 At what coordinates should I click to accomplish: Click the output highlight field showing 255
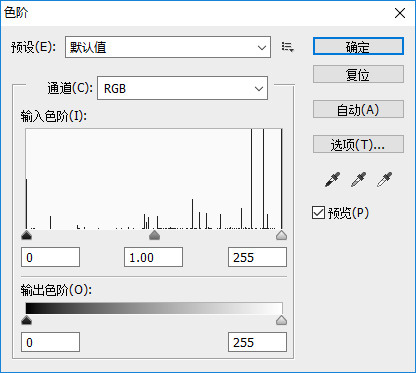257,342
